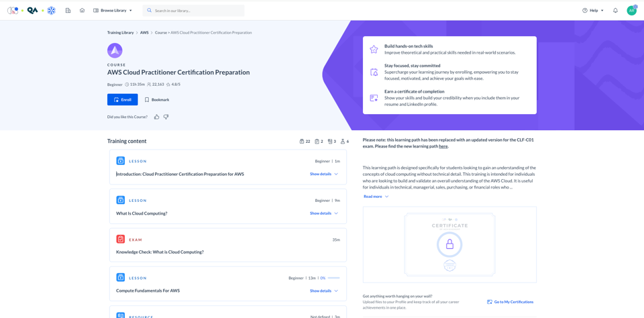Go to the Home icon

pyautogui.click(x=82, y=11)
